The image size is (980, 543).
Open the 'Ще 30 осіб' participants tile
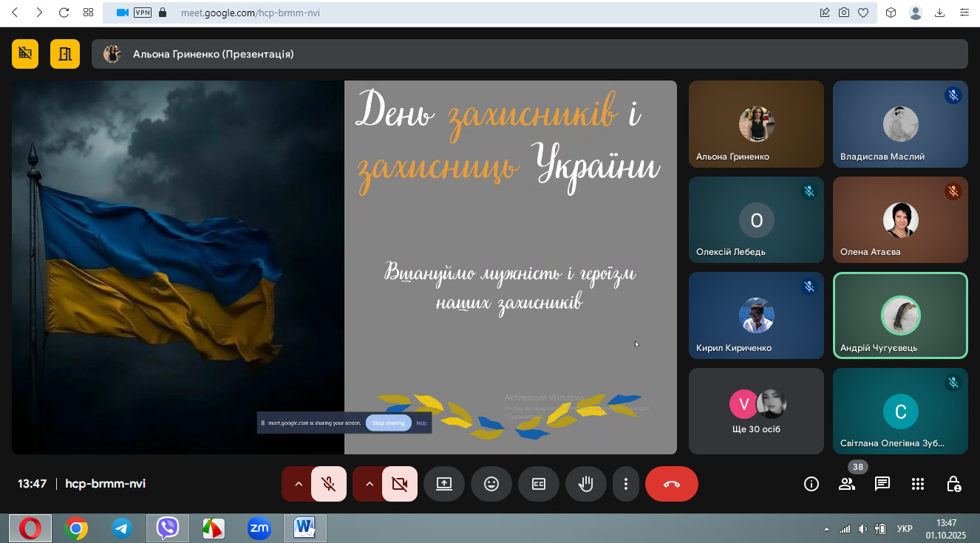click(755, 411)
